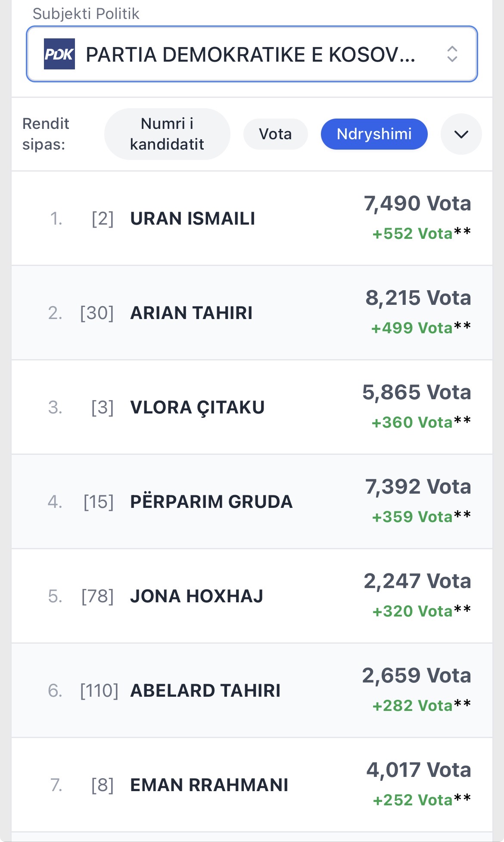Image resolution: width=504 pixels, height=842 pixels.
Task: Open Eman Rrahmani's entry
Action: [209, 785]
